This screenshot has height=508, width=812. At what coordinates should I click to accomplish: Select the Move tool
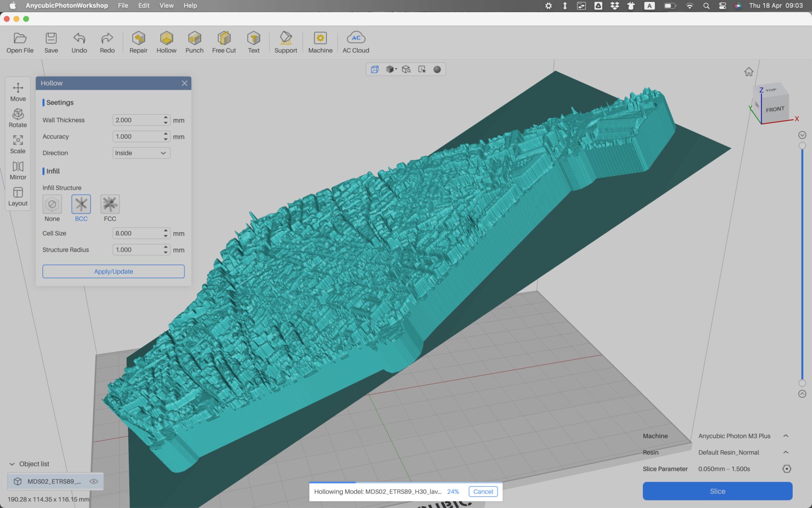pyautogui.click(x=18, y=92)
